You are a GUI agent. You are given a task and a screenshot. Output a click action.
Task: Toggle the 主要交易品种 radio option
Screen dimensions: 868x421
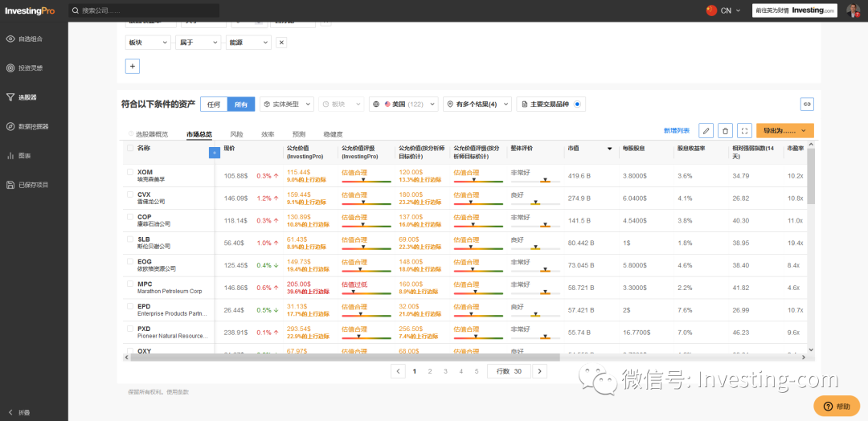[x=578, y=104]
